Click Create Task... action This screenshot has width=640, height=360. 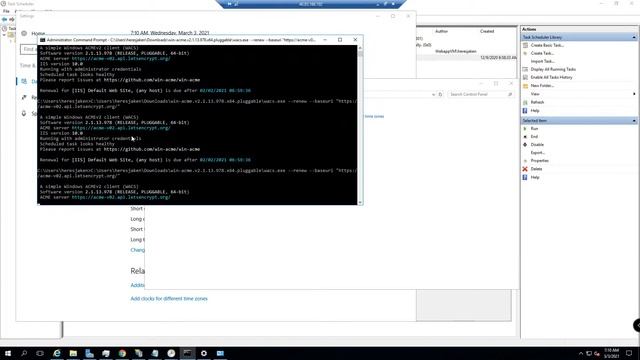[x=542, y=53]
